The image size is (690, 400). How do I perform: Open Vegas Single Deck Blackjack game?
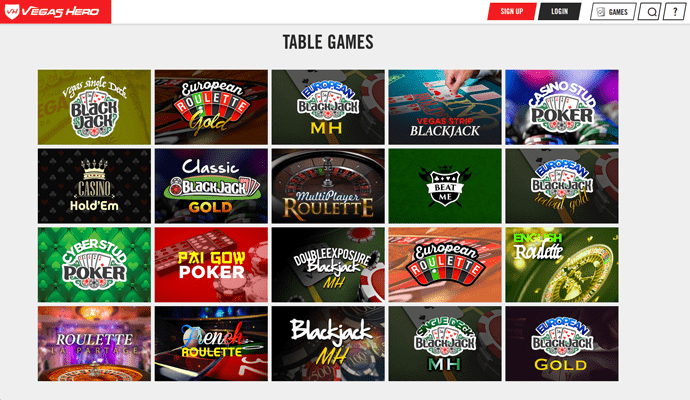tap(94, 107)
